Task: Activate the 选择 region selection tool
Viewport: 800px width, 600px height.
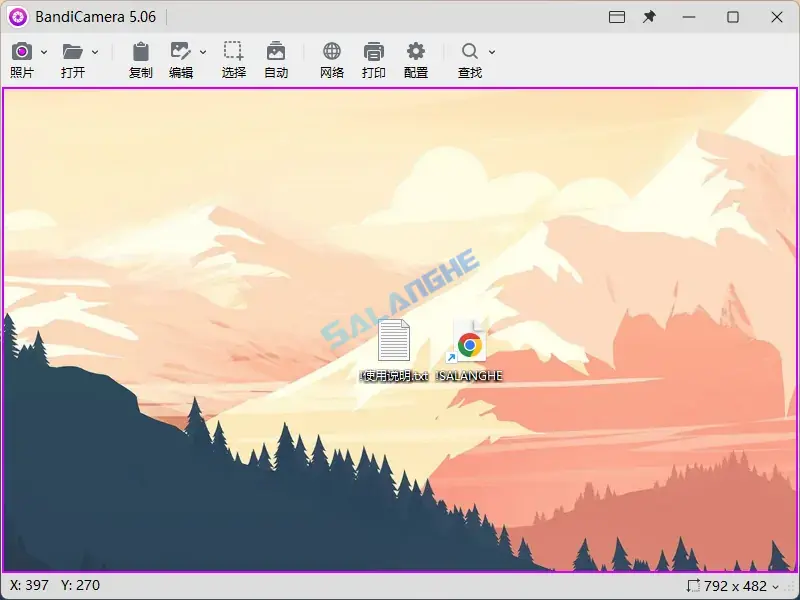Action: [x=232, y=51]
